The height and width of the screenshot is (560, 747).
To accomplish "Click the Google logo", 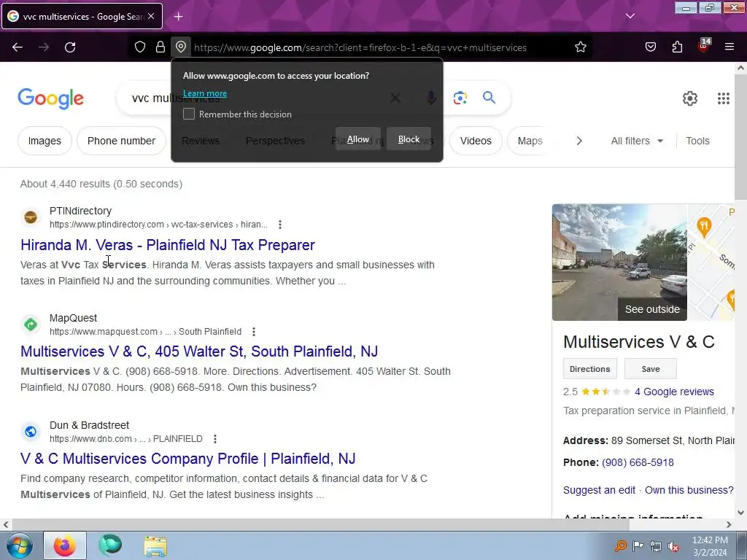I will [51, 98].
